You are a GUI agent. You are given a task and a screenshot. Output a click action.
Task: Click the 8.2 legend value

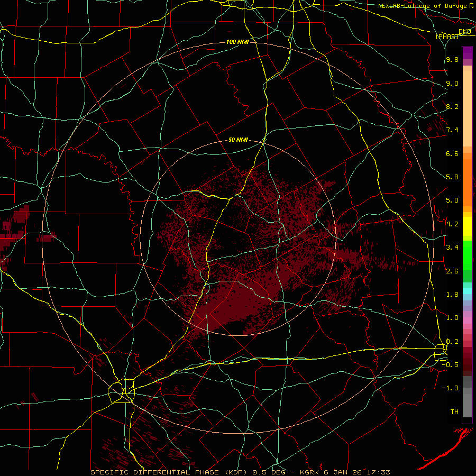point(452,106)
